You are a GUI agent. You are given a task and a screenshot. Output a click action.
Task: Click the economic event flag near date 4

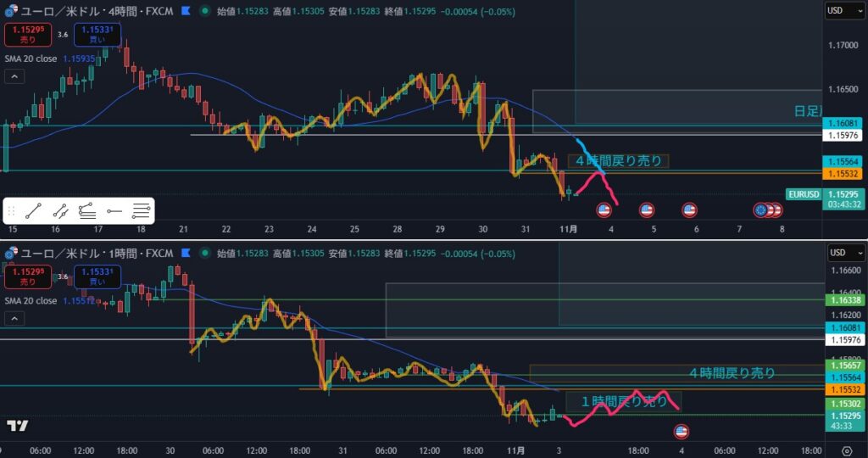click(x=604, y=209)
